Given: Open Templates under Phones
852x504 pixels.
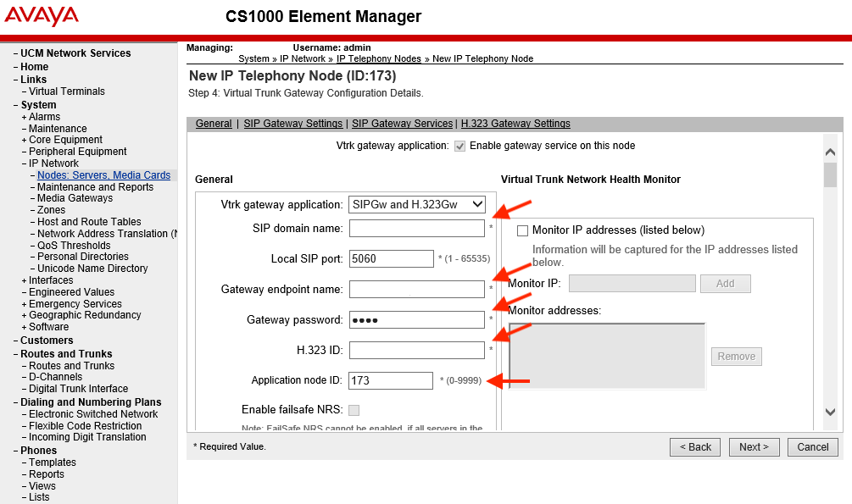Looking at the screenshot, I should pyautogui.click(x=53, y=462).
